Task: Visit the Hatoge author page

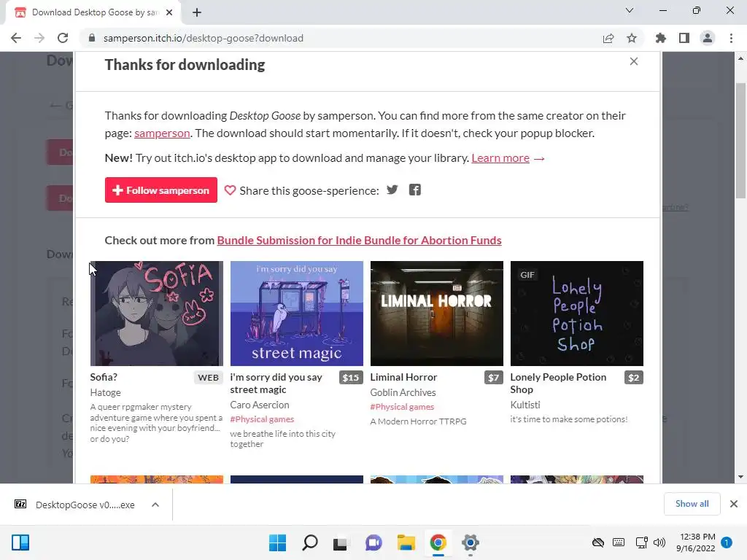Action: (x=105, y=392)
